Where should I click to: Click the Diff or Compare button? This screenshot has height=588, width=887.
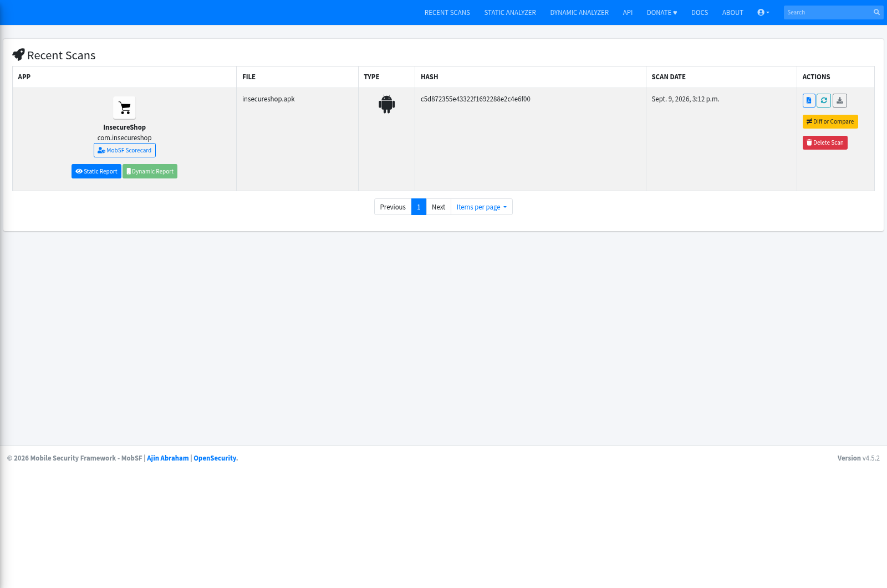coord(830,121)
